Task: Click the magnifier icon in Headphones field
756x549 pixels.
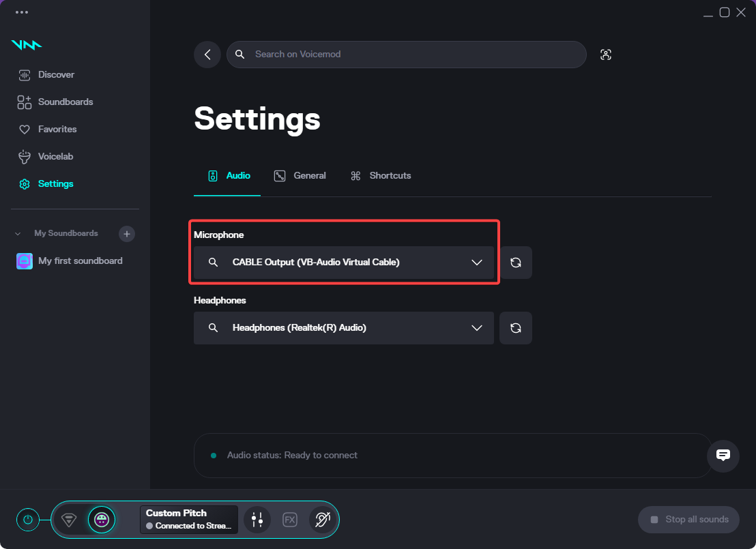Action: pos(213,328)
